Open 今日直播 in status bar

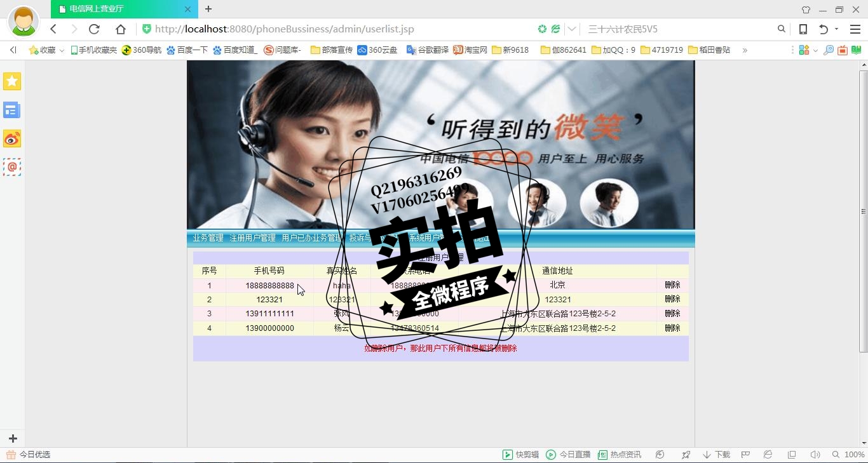568,455
